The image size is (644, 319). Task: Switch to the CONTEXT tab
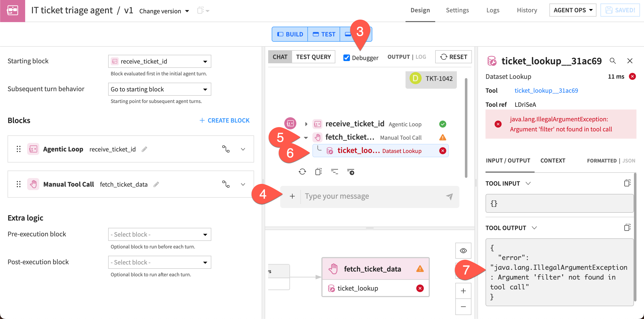tap(553, 161)
